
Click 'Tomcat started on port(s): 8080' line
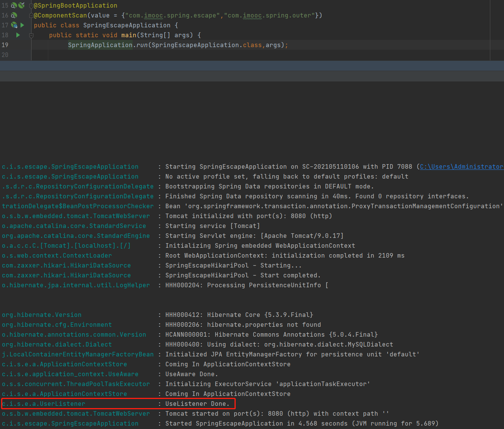point(277,413)
